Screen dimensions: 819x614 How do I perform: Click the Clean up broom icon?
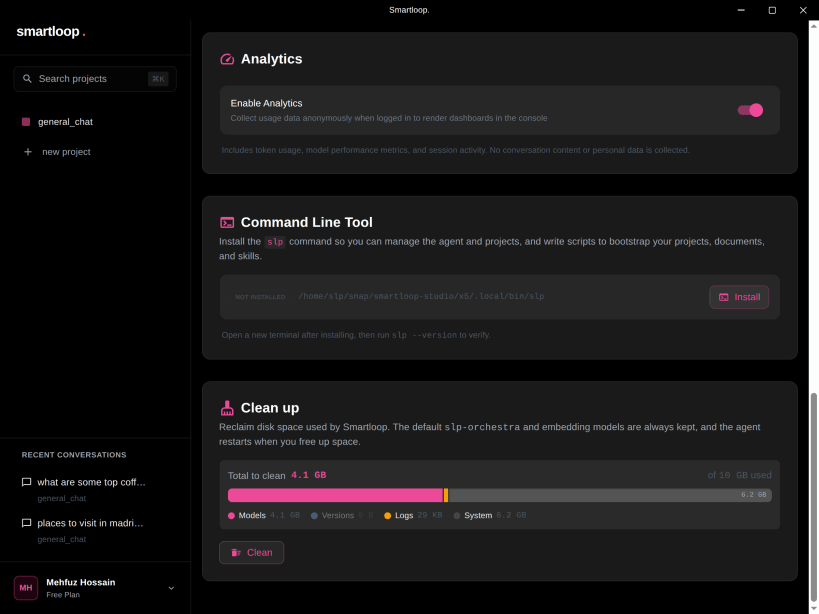coord(227,408)
